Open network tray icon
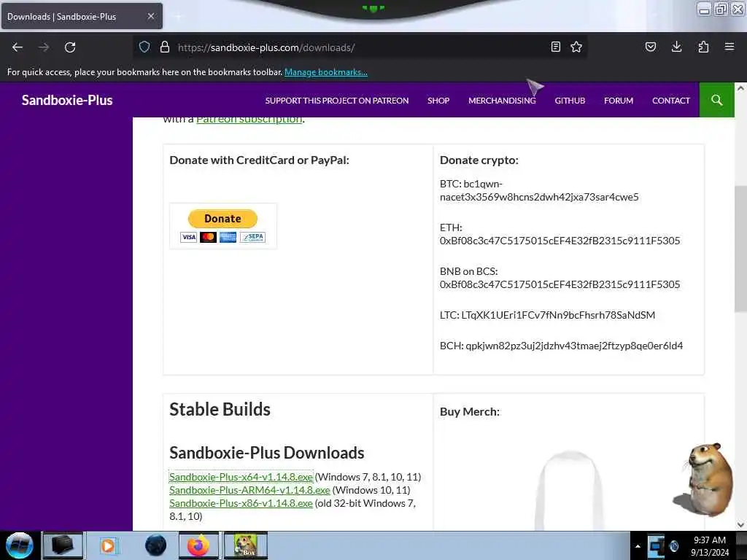Viewport: 747px width, 560px height. click(656, 546)
